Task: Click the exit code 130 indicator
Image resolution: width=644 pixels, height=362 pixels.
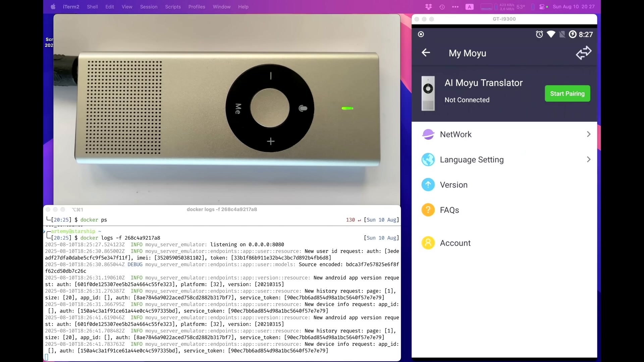Action: click(350, 220)
